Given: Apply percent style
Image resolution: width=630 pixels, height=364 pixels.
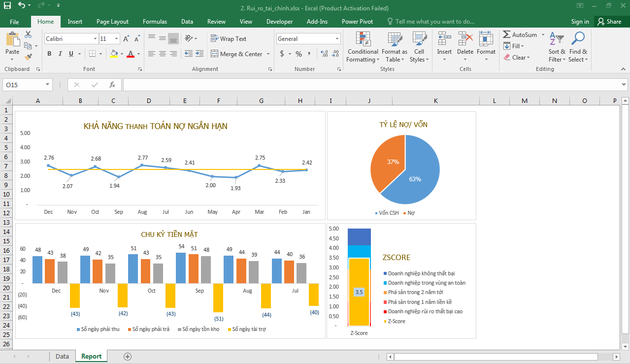Looking at the screenshot, I should [298, 54].
